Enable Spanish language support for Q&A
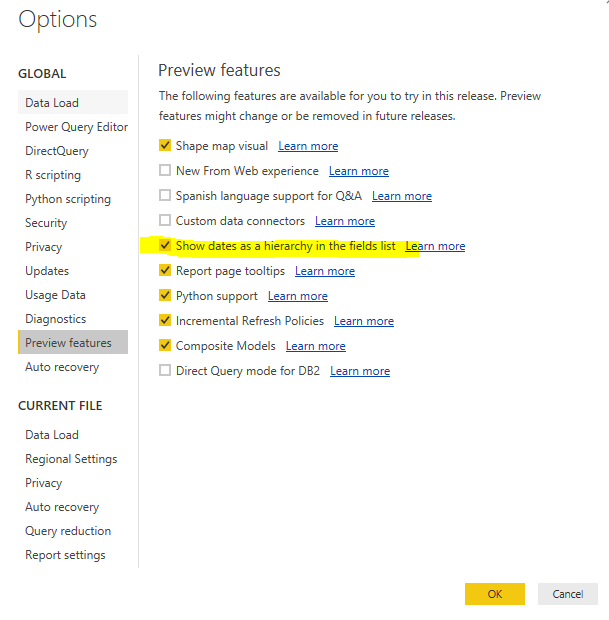Viewport: 609px width, 620px height. 165,195
